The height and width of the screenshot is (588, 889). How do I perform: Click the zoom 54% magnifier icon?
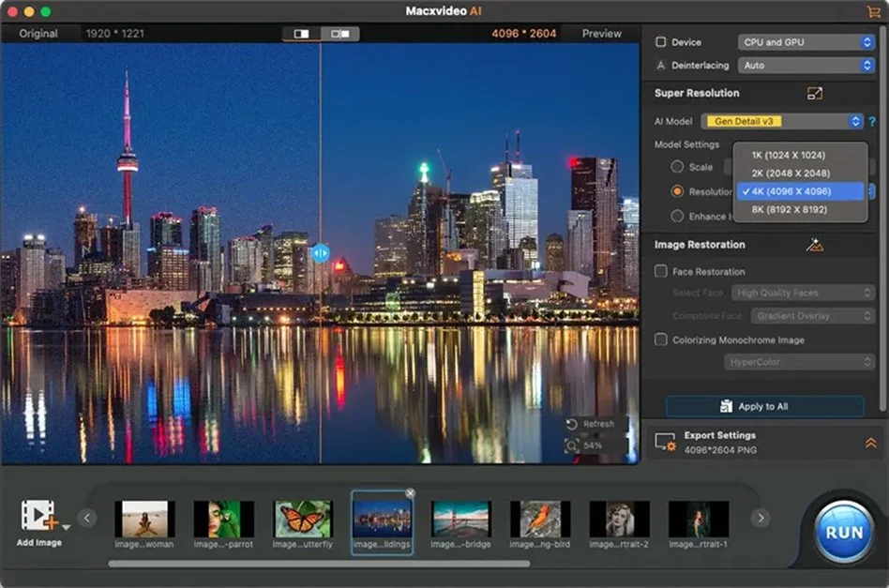(x=572, y=445)
